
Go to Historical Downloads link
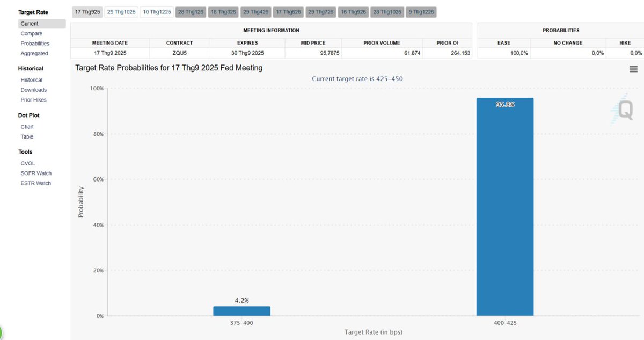(34, 90)
